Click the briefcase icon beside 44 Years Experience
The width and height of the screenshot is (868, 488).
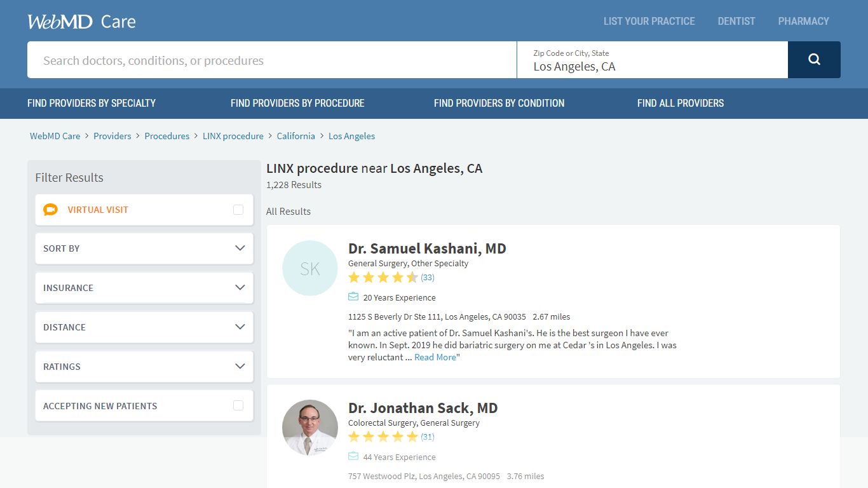(x=353, y=456)
